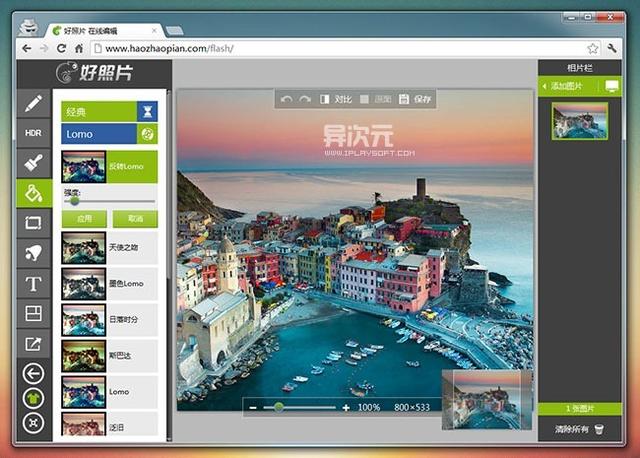Open the collage layout tool
Viewport: 640px width, 458px height.
(x=34, y=313)
